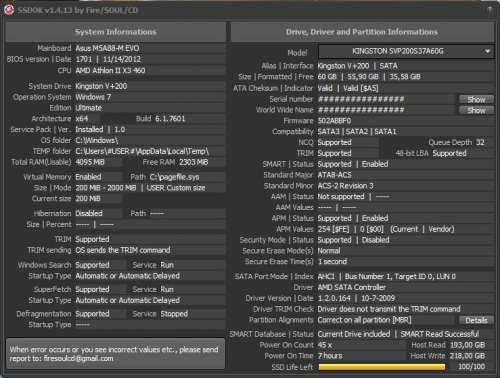
Task: Click Windows Search Service value Run
Action: click(x=167, y=265)
